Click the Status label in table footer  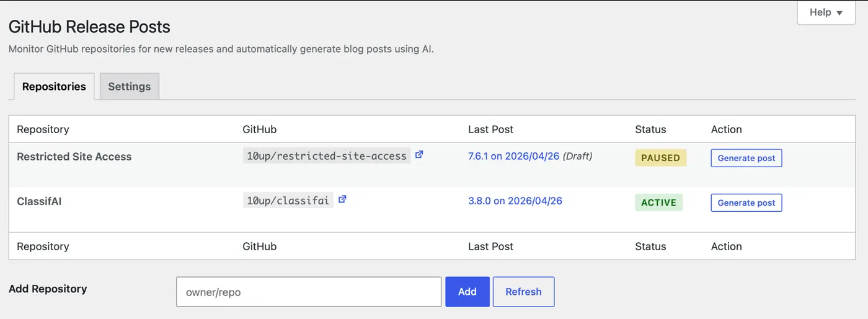[650, 247]
